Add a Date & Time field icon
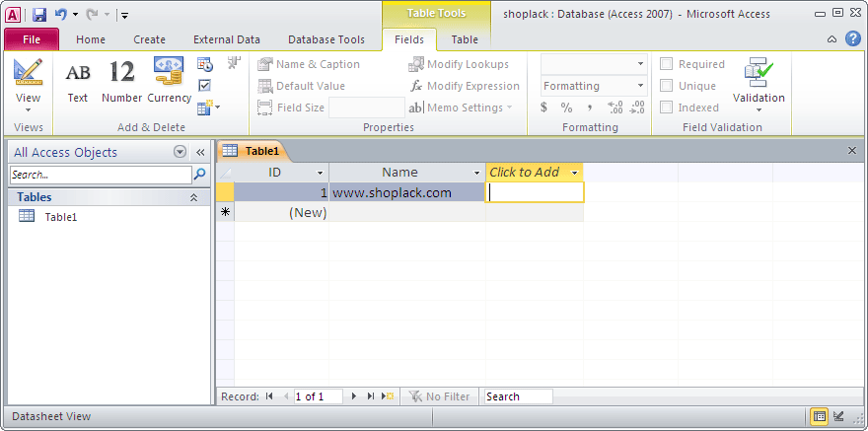 click(205, 64)
